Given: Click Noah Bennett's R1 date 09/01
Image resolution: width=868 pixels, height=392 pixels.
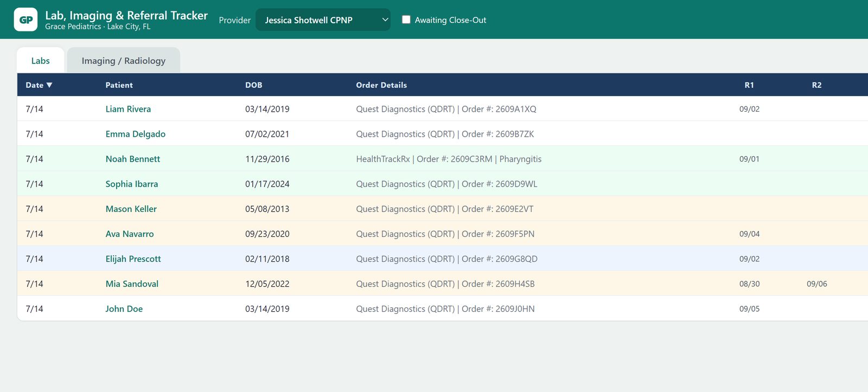Looking at the screenshot, I should [749, 159].
